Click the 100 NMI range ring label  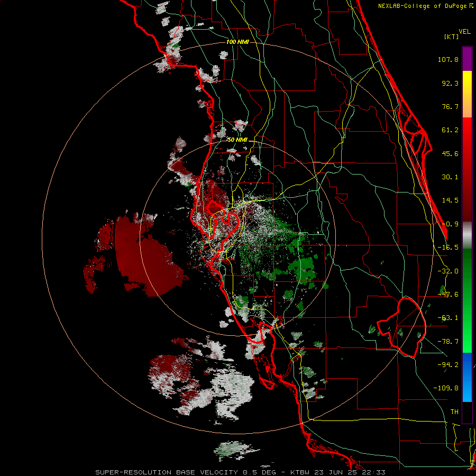point(237,42)
